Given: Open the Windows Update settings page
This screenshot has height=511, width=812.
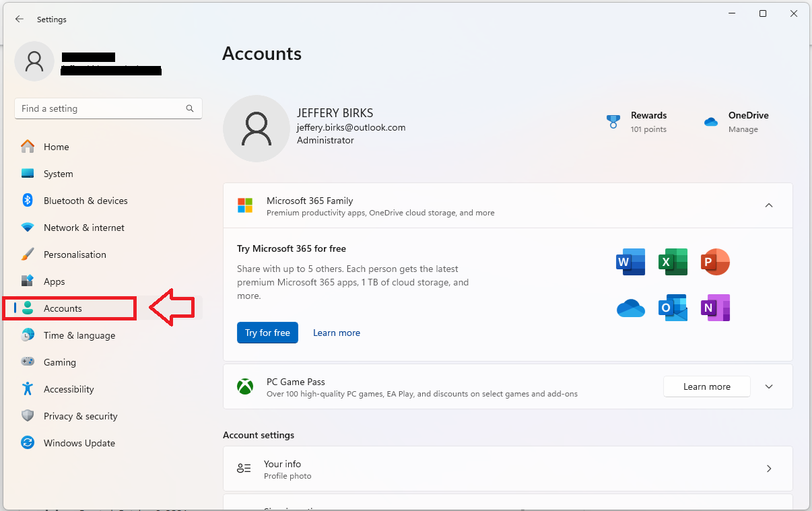Looking at the screenshot, I should tap(79, 443).
